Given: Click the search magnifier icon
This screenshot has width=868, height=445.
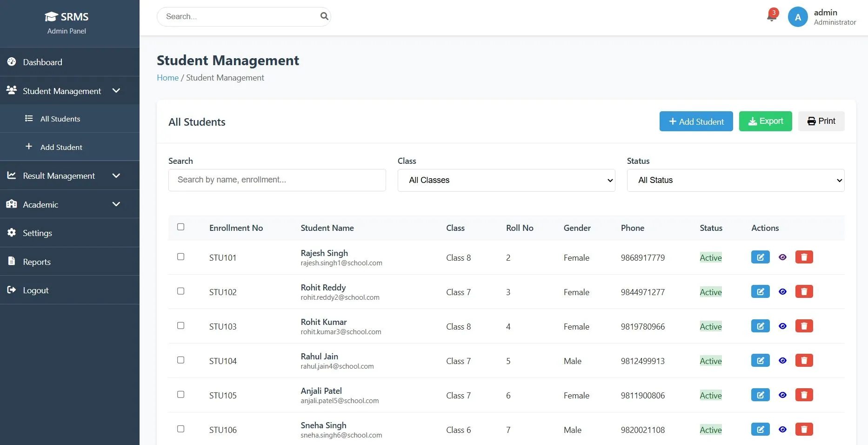Looking at the screenshot, I should click(x=324, y=16).
